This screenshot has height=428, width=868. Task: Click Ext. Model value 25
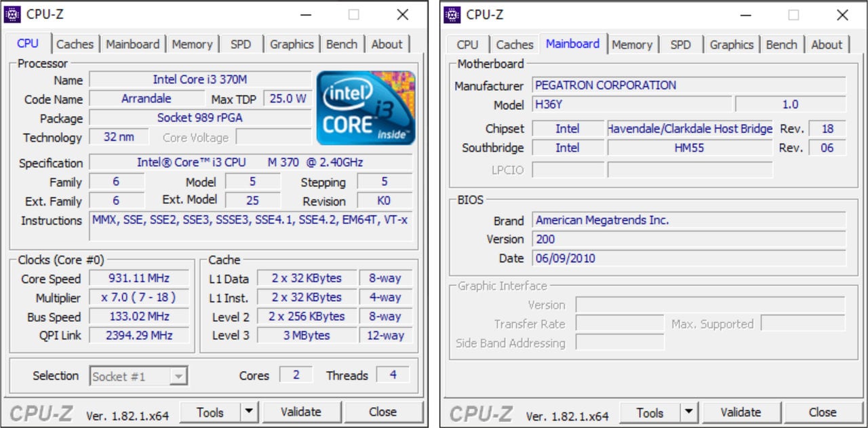[x=252, y=201]
